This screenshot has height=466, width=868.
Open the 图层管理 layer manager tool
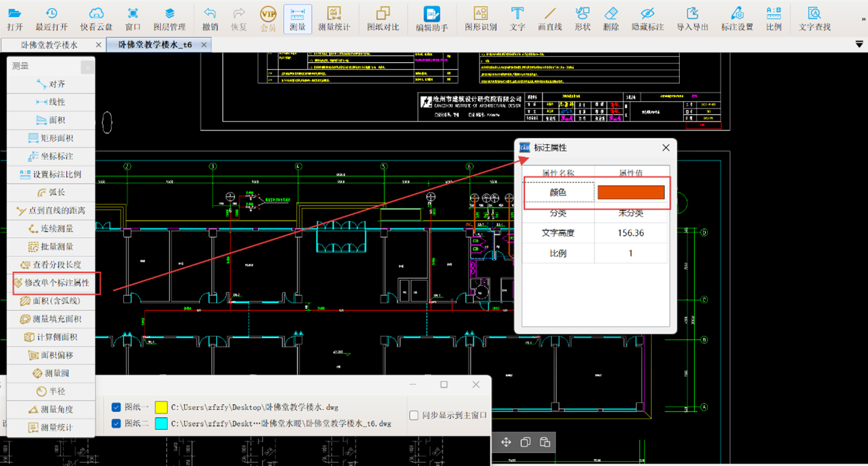coord(169,18)
